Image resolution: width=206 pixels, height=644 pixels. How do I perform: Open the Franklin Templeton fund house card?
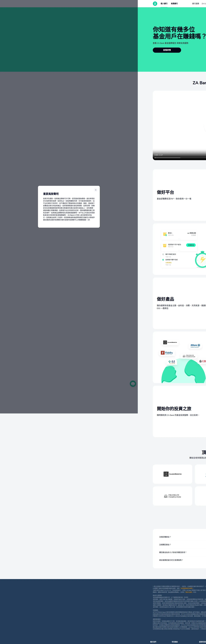(173, 496)
